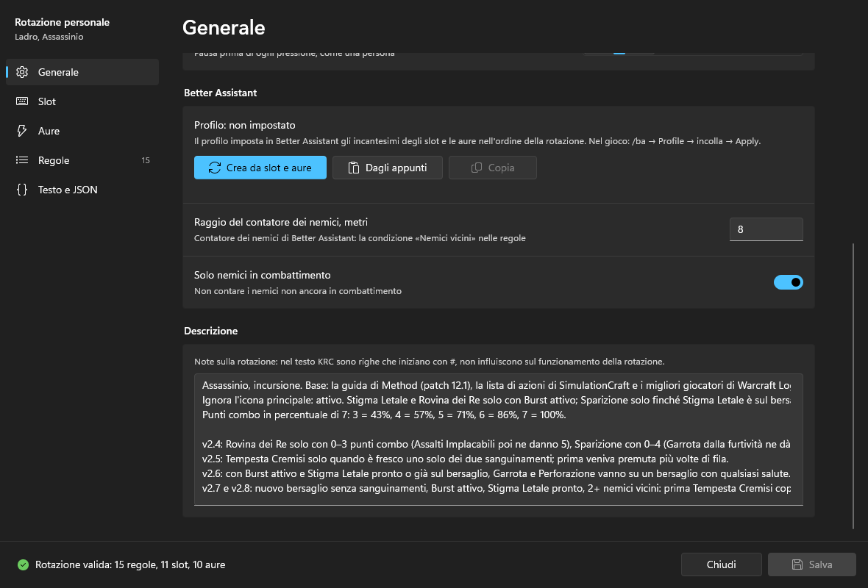Toggle Solo nemici in combattimento switch
The height and width of the screenshot is (588, 868).
coord(789,282)
